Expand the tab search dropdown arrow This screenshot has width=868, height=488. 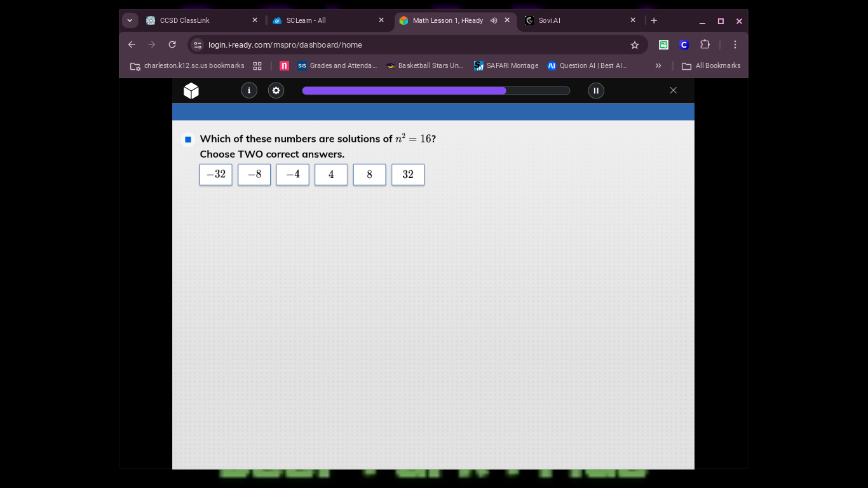(x=130, y=20)
